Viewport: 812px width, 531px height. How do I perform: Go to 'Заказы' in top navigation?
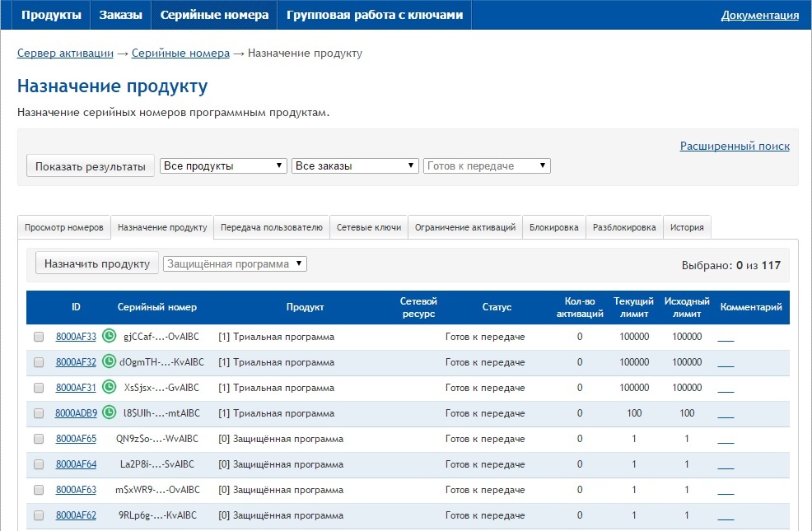pyautogui.click(x=120, y=15)
